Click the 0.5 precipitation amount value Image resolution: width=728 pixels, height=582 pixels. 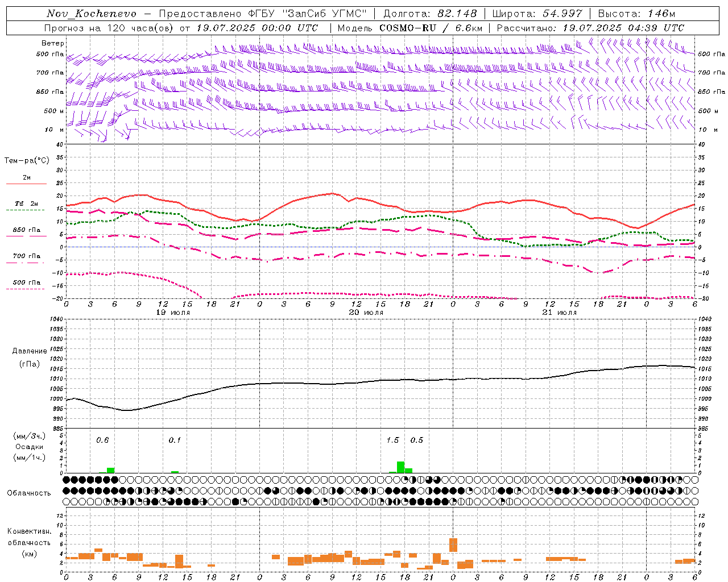417,440
